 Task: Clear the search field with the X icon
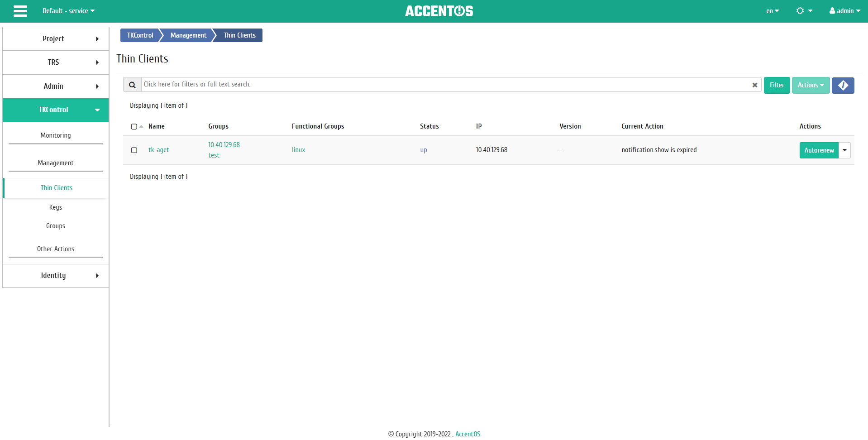[x=755, y=85]
